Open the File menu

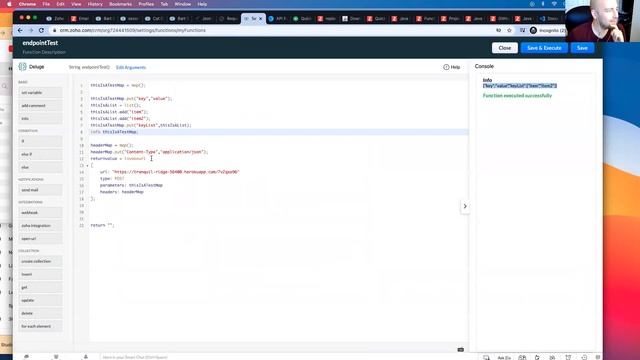click(x=46, y=4)
